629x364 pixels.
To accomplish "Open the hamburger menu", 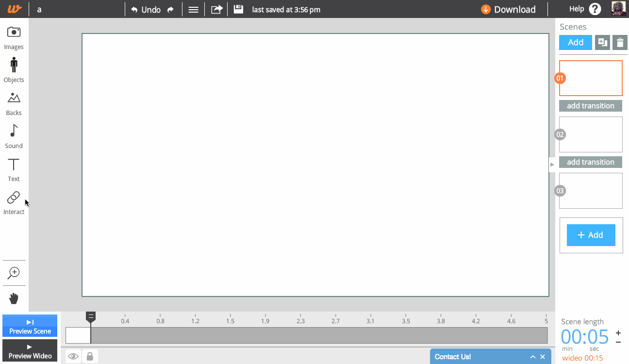I will point(193,9).
